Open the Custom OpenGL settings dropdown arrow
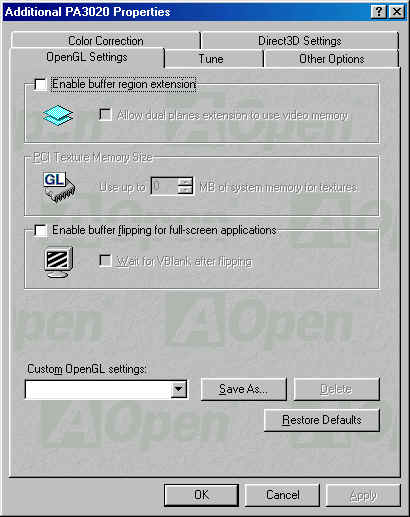410x517 pixels. pos(179,389)
